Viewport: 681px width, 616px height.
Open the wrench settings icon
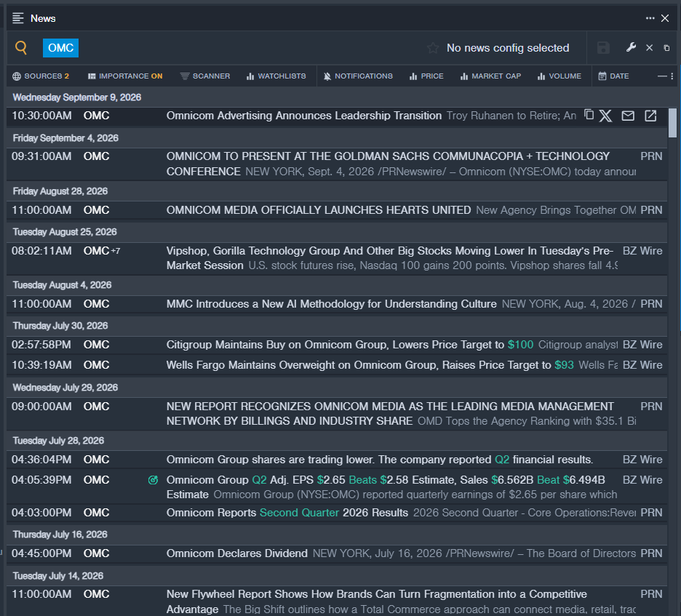click(631, 47)
